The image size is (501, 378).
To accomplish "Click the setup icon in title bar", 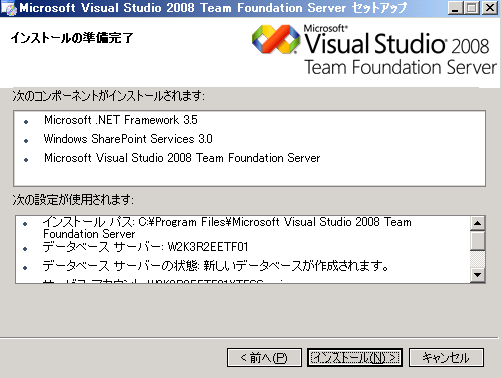I will [8, 8].
